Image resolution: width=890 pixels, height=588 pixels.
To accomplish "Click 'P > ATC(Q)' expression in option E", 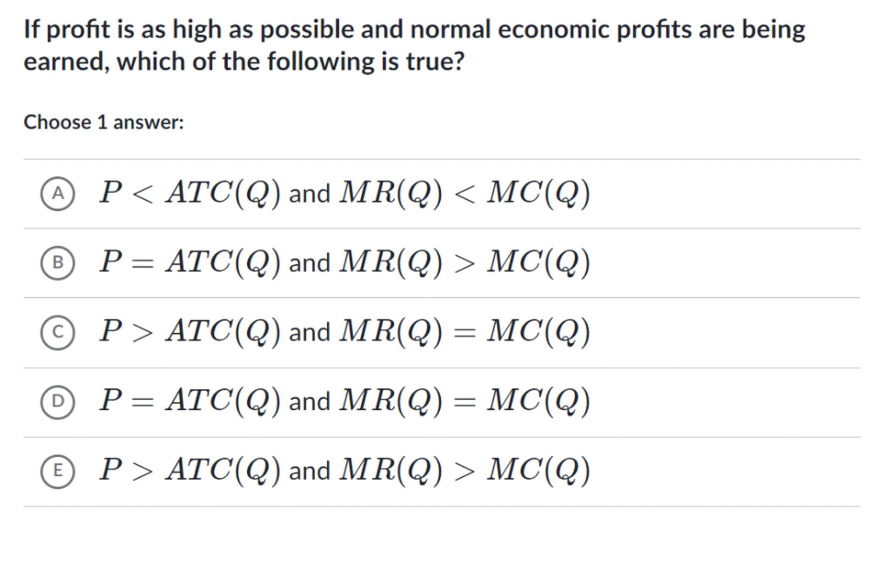I will click(190, 470).
